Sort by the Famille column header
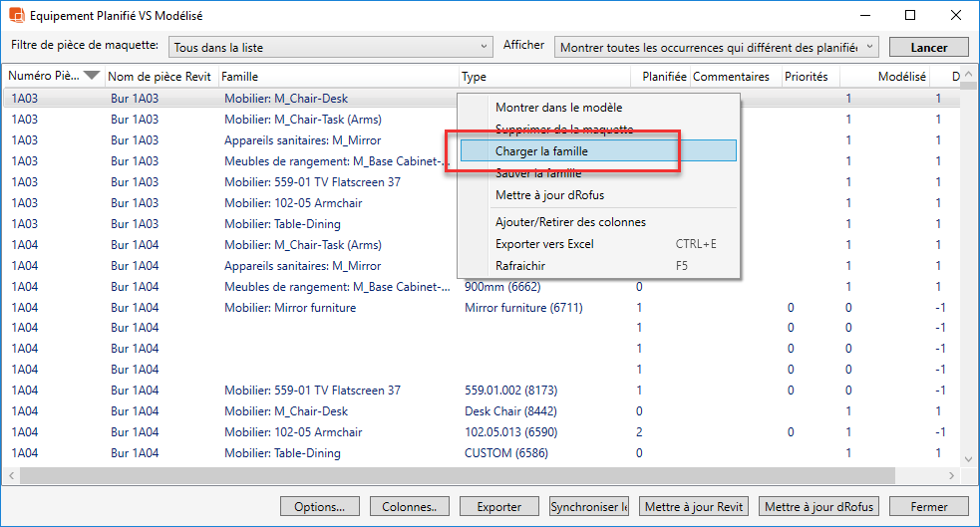This screenshot has width=980, height=527. pos(337,77)
